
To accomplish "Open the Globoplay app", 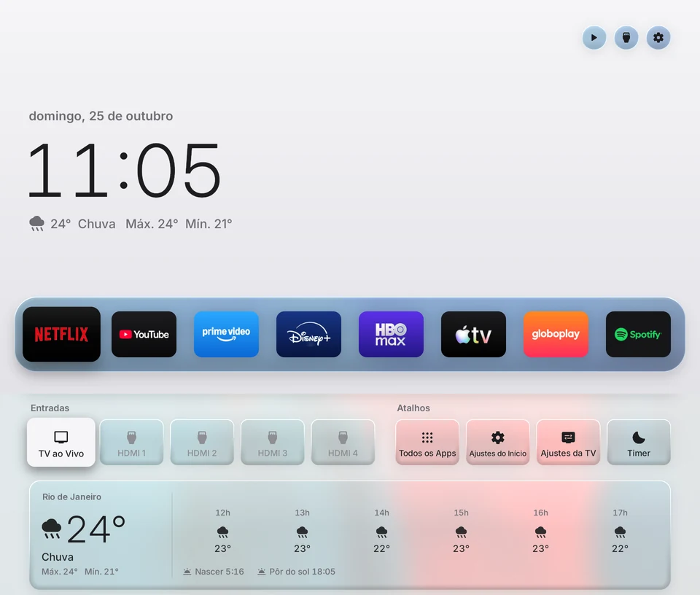I will pos(556,335).
